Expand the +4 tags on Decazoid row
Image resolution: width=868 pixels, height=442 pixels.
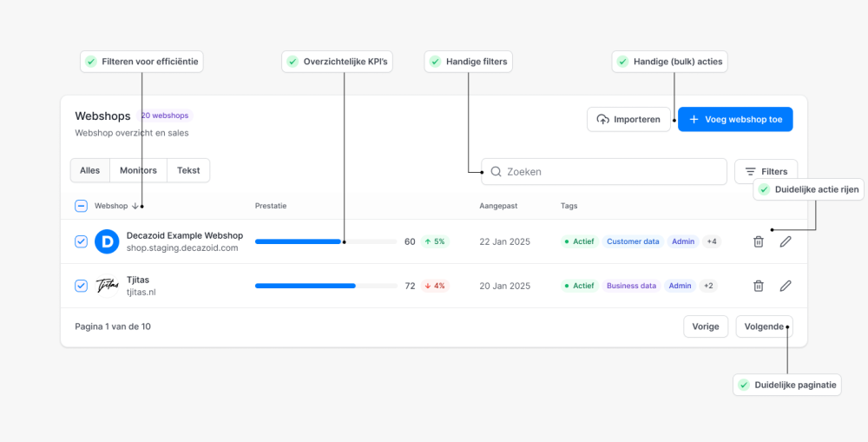(x=711, y=241)
